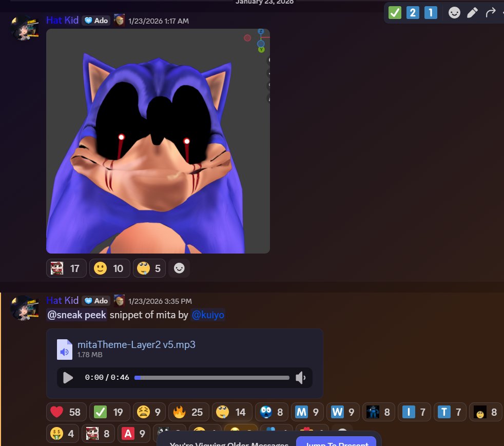Click the 0:00 / 0:46 audio time display
Screen dimensions: 504x446
coord(107,377)
